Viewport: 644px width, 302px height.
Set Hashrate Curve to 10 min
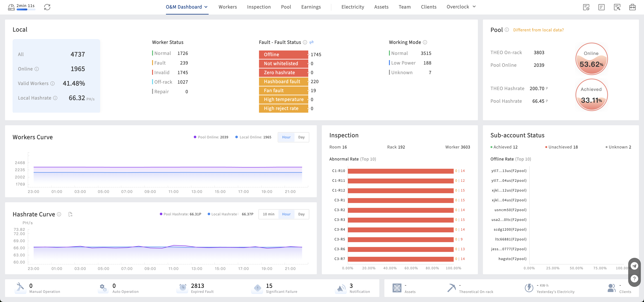tap(268, 214)
